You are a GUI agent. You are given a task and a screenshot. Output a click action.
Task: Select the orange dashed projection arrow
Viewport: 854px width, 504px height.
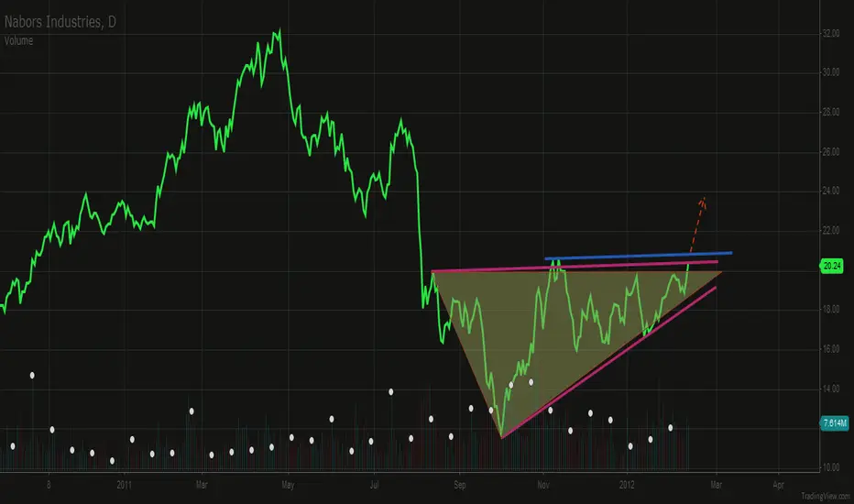[x=698, y=225]
